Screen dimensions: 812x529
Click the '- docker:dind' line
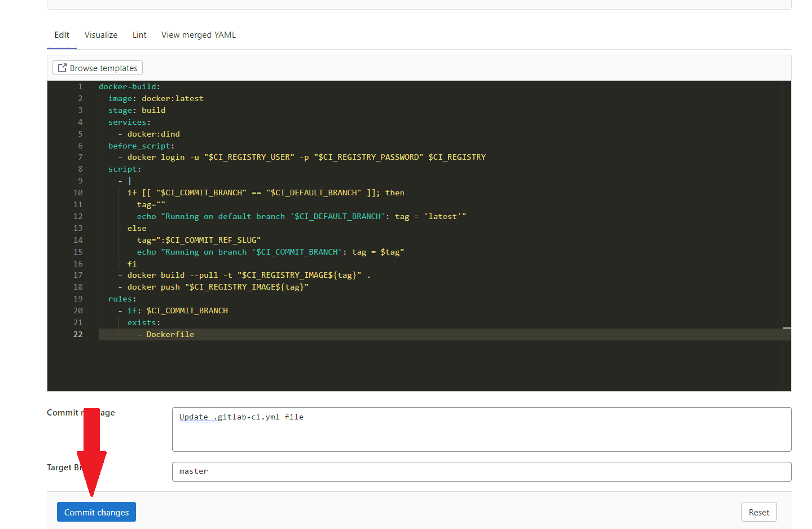pos(149,134)
